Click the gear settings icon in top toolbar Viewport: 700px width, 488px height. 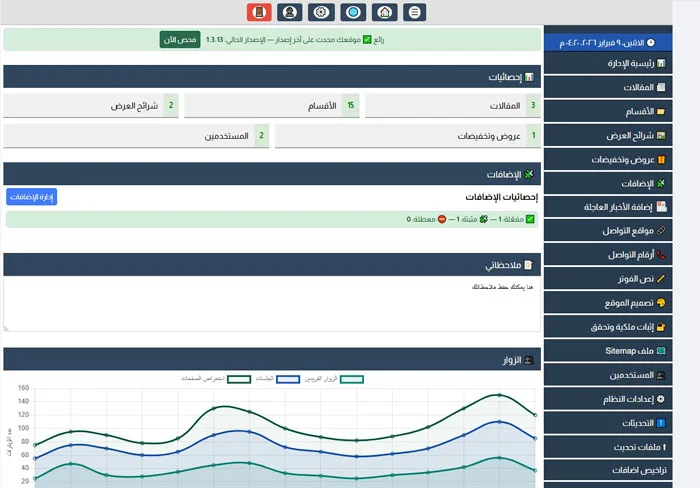pos(321,13)
